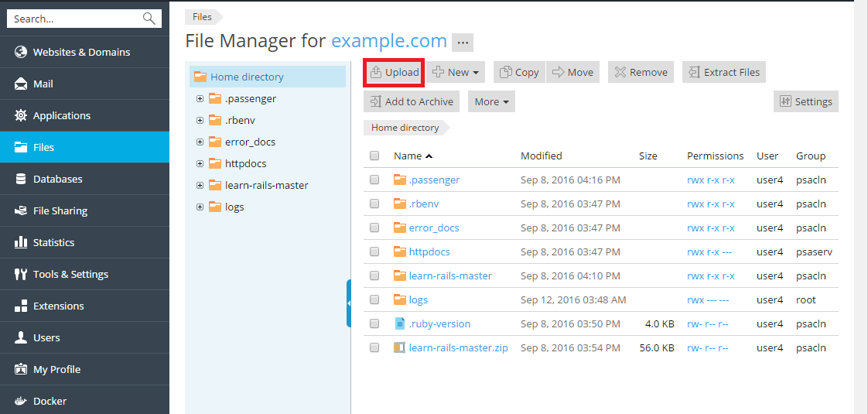Go to Websites & Domains section
Image resolution: width=868 pixels, height=414 pixels.
pyautogui.click(x=81, y=52)
